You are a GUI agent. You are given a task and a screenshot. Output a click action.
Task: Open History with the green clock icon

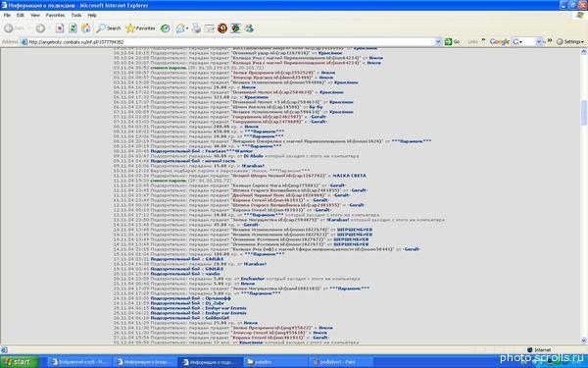pyautogui.click(x=165, y=28)
